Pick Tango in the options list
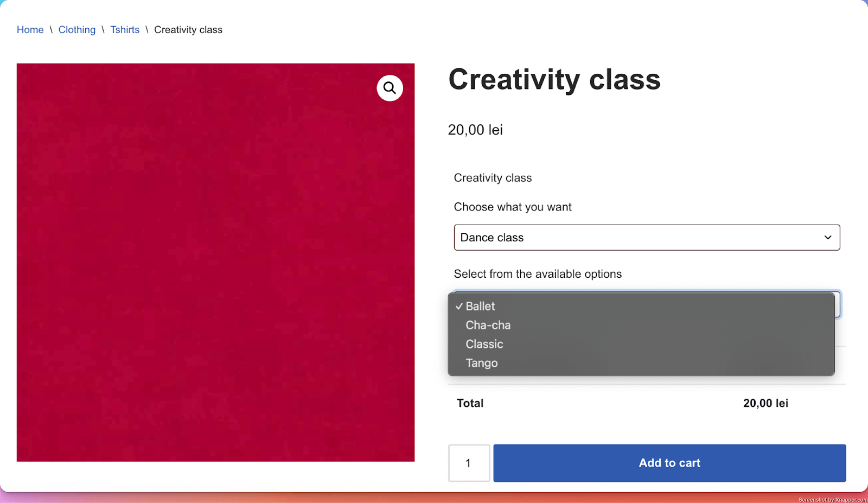Viewport: 868px width, 503px height. pos(481,363)
